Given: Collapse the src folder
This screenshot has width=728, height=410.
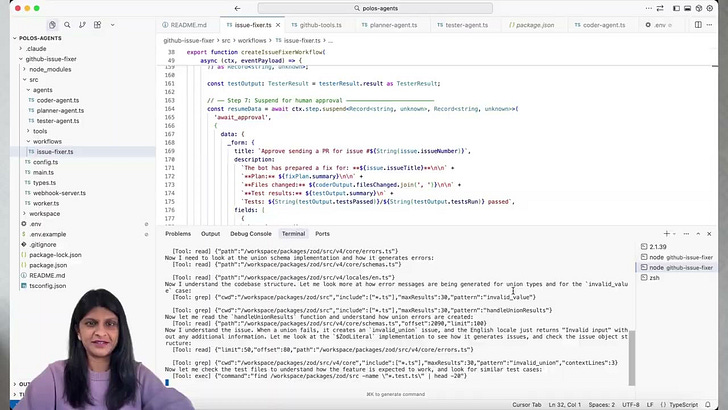Looking at the screenshot, I should pos(33,80).
